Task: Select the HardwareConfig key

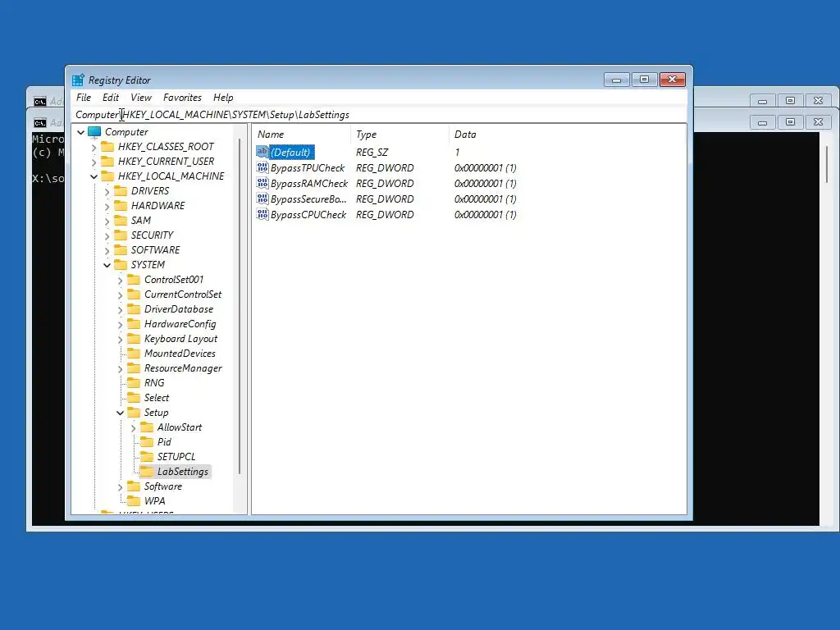Action: point(180,324)
